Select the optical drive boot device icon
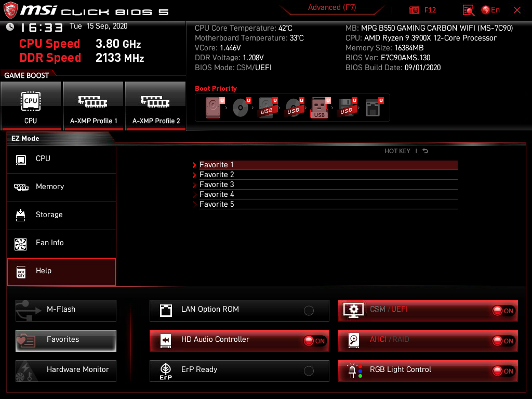 click(x=242, y=108)
